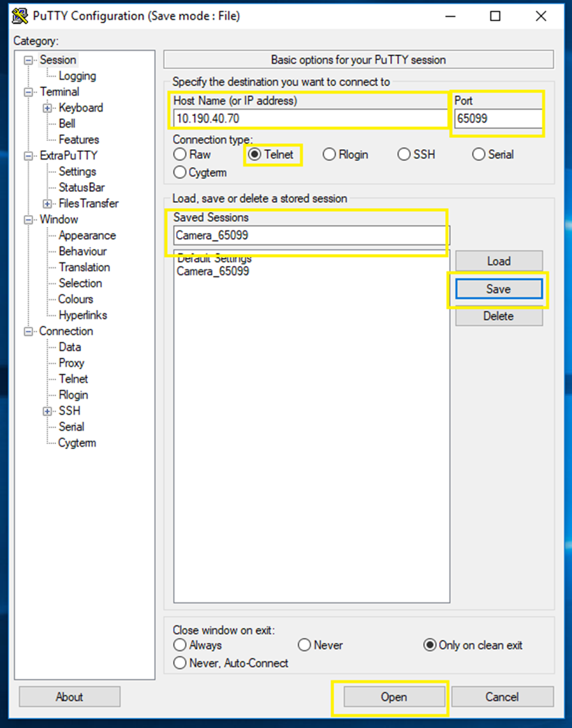Choose Always for close window on exit
The image size is (572, 728).
pos(180,645)
